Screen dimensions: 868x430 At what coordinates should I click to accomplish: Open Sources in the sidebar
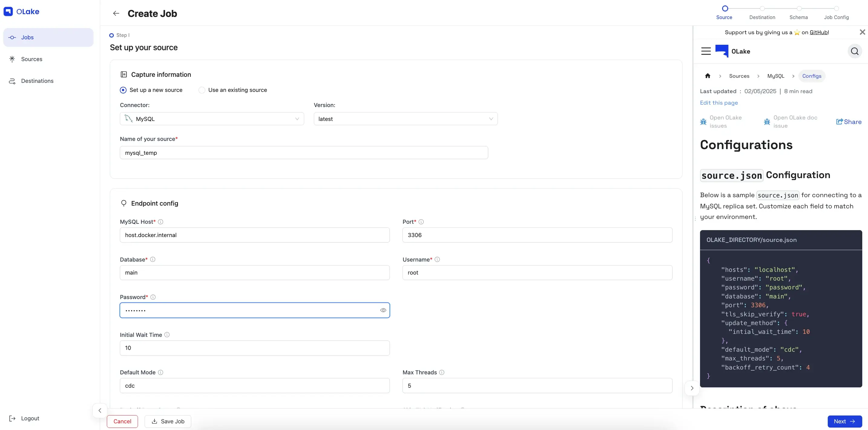click(32, 59)
